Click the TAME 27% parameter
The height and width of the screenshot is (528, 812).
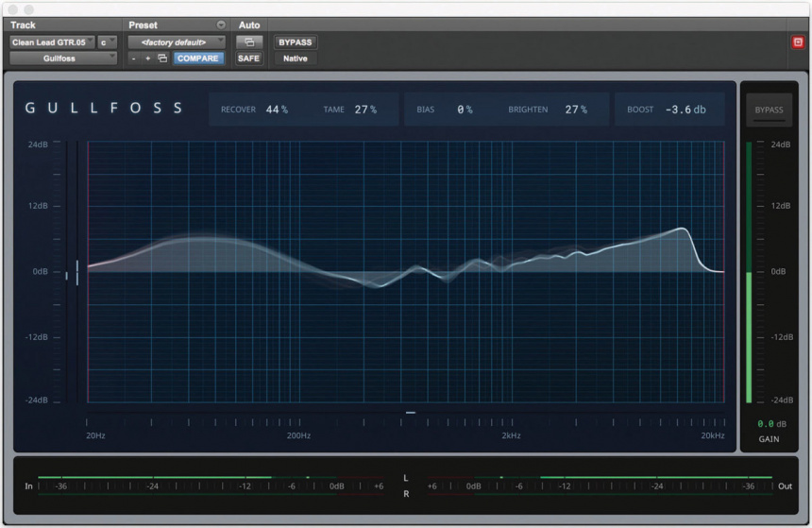pos(350,110)
